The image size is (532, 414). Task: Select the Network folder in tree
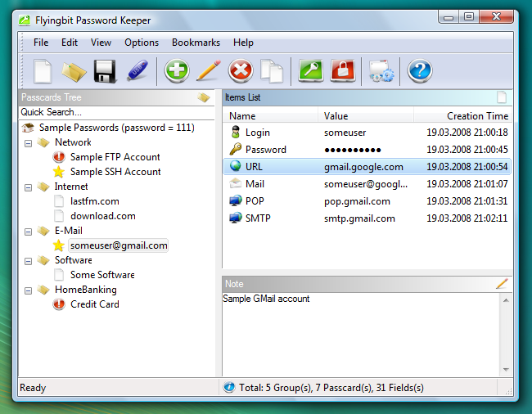[73, 142]
